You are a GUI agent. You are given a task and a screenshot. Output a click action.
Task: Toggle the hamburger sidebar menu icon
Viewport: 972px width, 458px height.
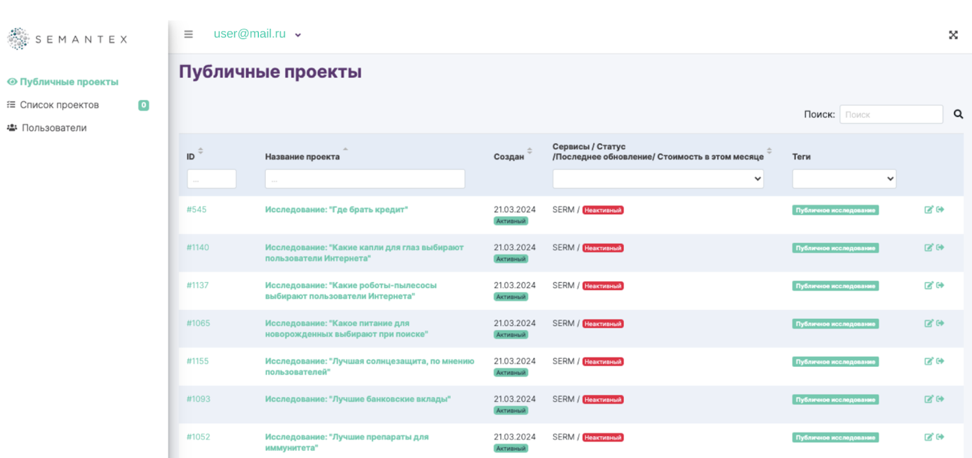188,34
